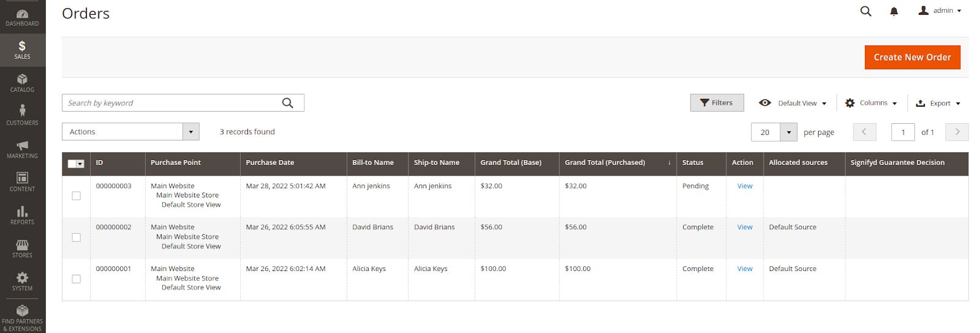Viewport: 980px width, 333px height.
Task: Click the Create New Order button
Action: (912, 57)
